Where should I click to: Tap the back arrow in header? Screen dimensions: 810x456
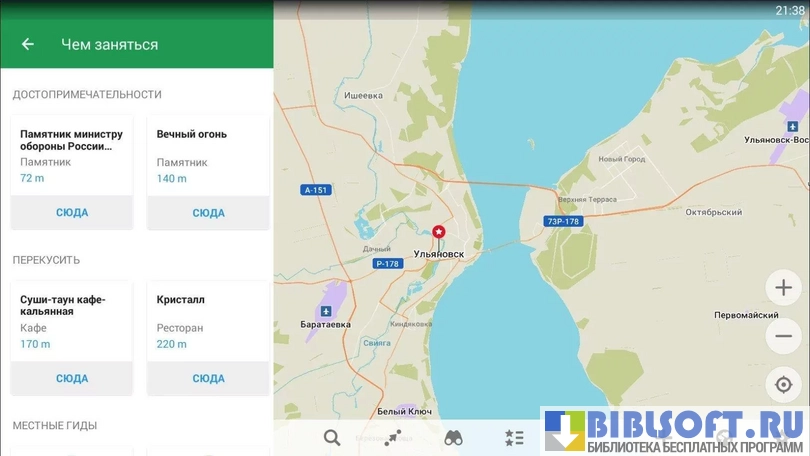pyautogui.click(x=28, y=44)
